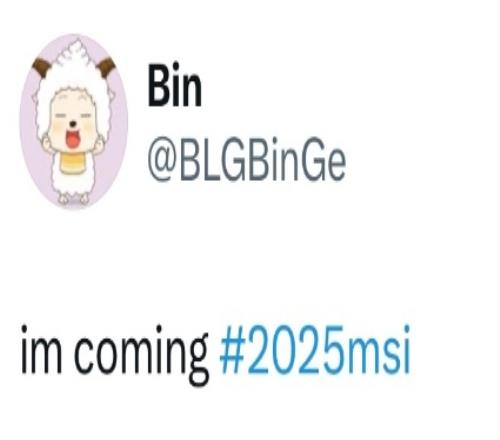Click the @BLGBinGe handle
Image resolution: width=500 pixels, height=440 pixels.
(246, 160)
